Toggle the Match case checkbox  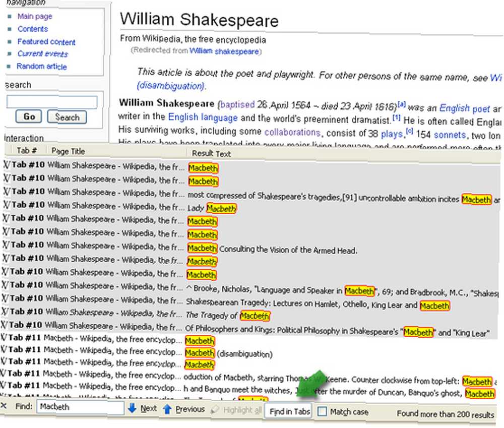pyautogui.click(x=322, y=411)
